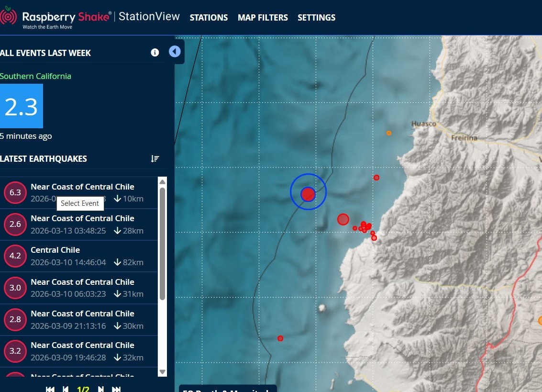This screenshot has width=542, height=392.
Task: Click the orange earthquake dot west of Huasco
Action: 389,133
